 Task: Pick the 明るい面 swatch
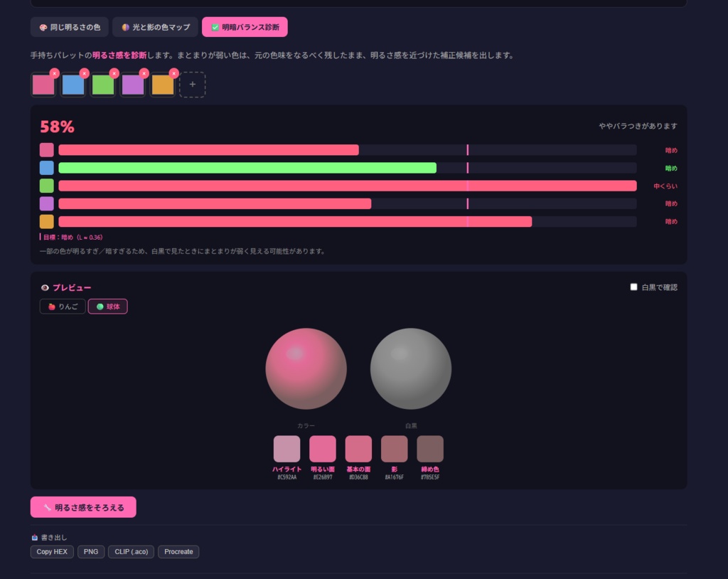click(323, 449)
